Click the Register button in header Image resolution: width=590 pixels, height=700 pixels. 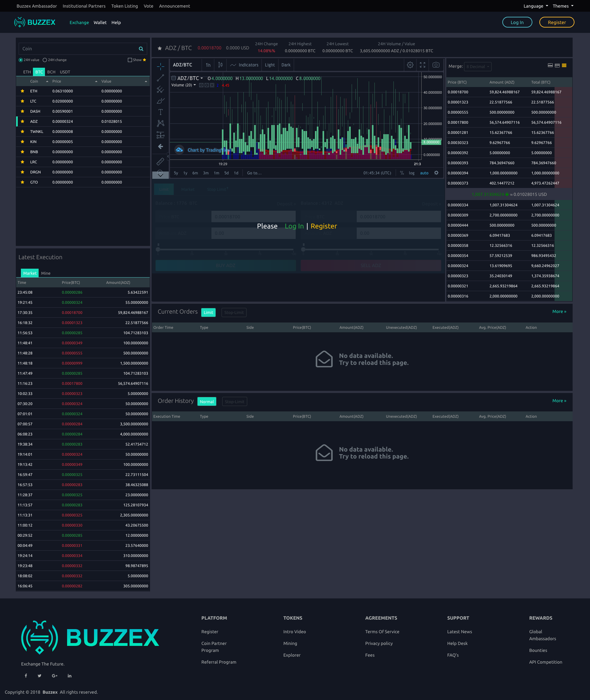pyautogui.click(x=556, y=22)
